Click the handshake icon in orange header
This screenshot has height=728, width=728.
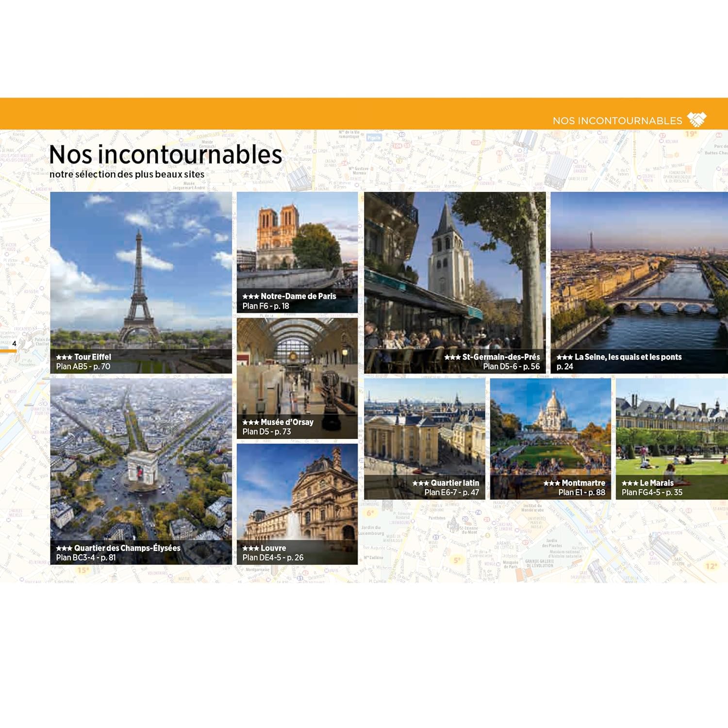(x=697, y=119)
